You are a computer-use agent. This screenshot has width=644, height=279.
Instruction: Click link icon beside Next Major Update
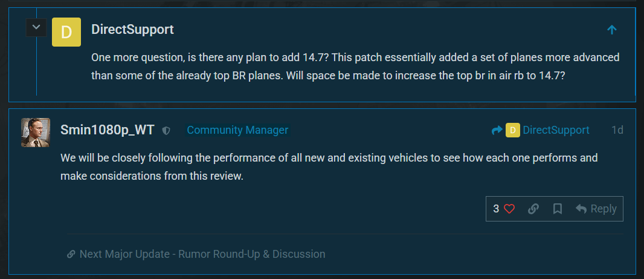(x=71, y=254)
